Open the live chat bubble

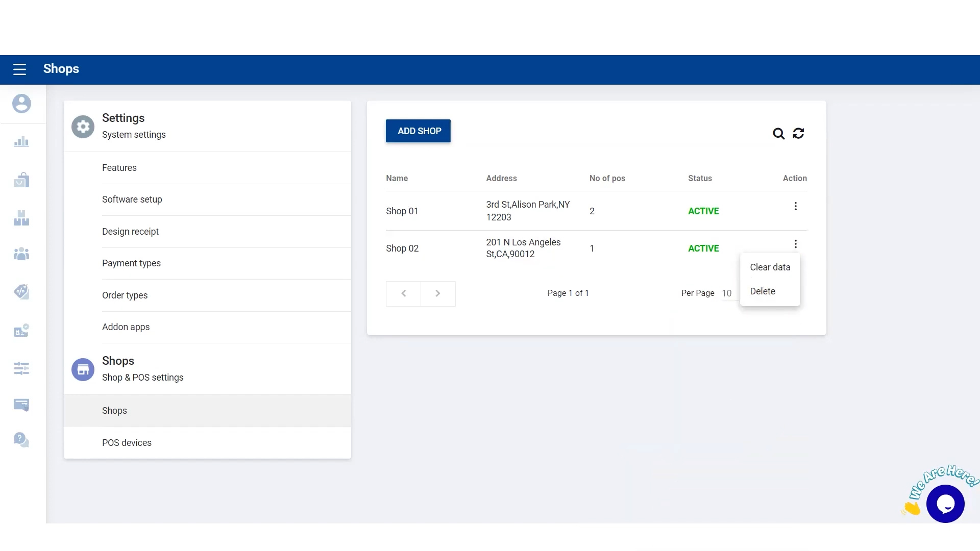[945, 504]
